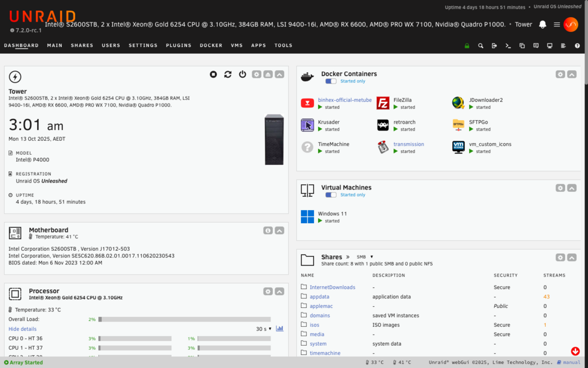Toggle Docker Containers Started only switch

(x=330, y=81)
